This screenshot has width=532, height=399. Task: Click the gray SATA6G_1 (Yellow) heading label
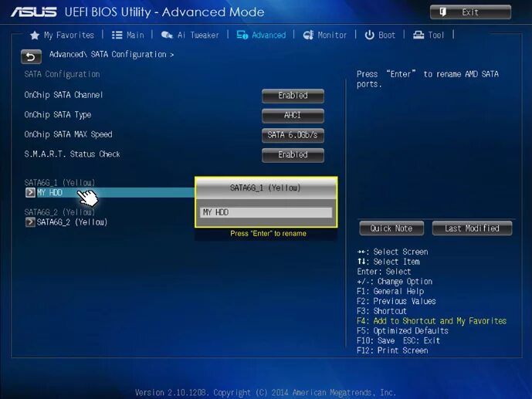(59, 183)
